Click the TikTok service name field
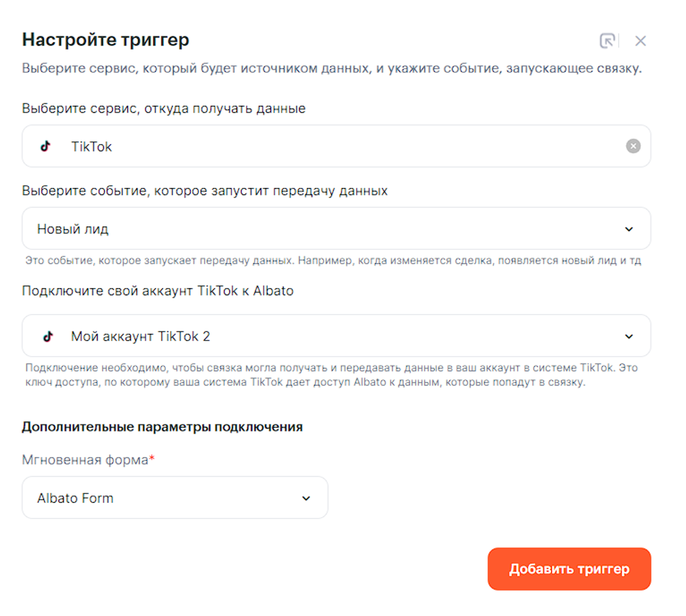Screen dimensions: 686x616 (314, 146)
